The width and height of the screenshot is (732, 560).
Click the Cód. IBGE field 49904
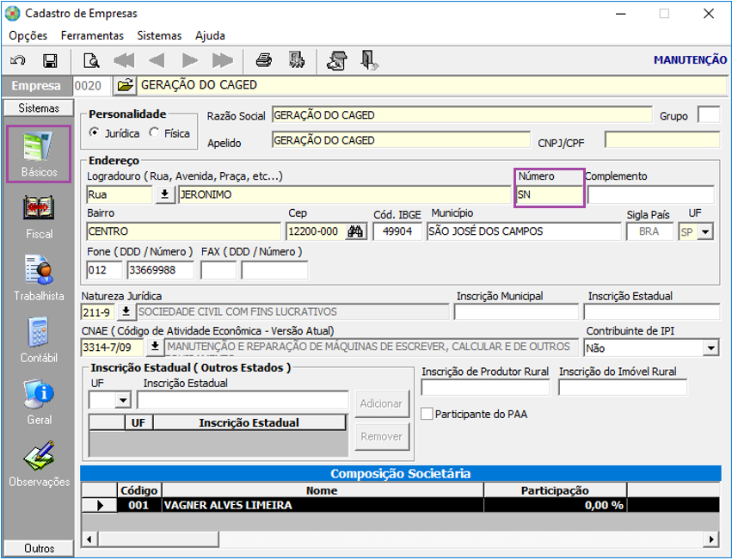[x=397, y=231]
